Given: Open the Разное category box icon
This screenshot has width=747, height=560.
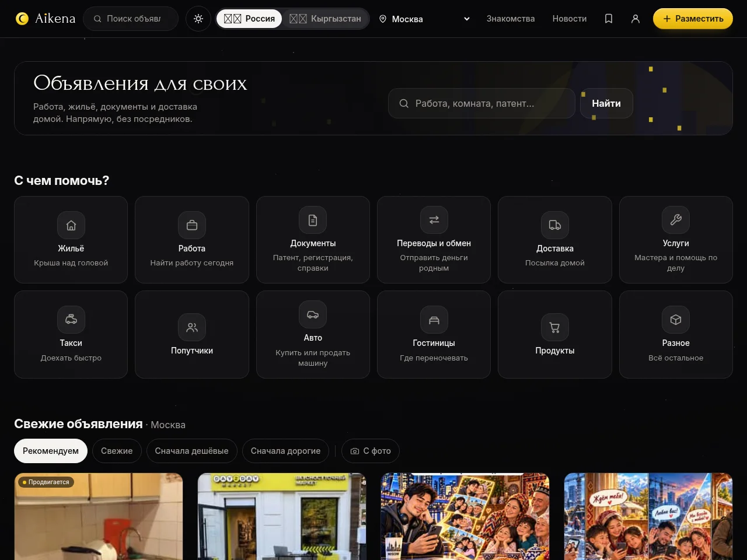Looking at the screenshot, I should pyautogui.click(x=676, y=320).
